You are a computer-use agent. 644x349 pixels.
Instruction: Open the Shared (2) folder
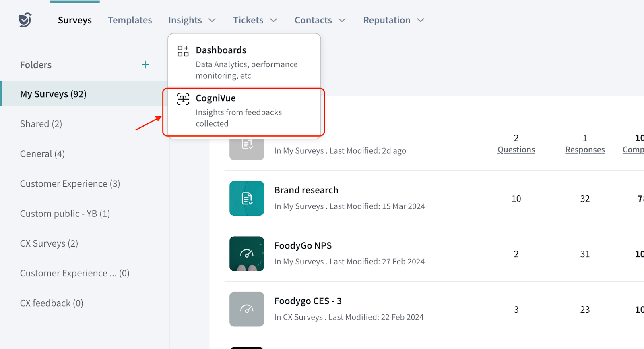coord(41,124)
